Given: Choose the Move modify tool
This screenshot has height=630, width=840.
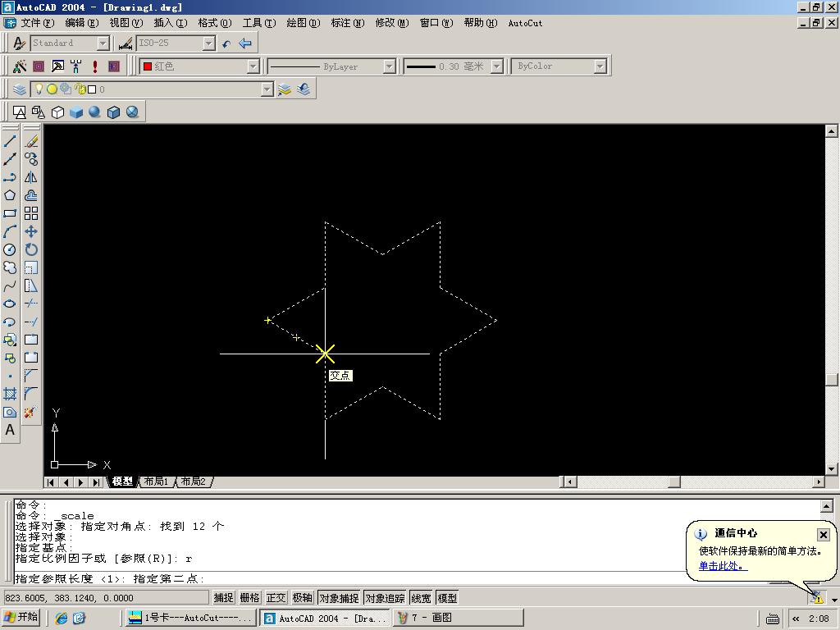Looking at the screenshot, I should point(31,231).
